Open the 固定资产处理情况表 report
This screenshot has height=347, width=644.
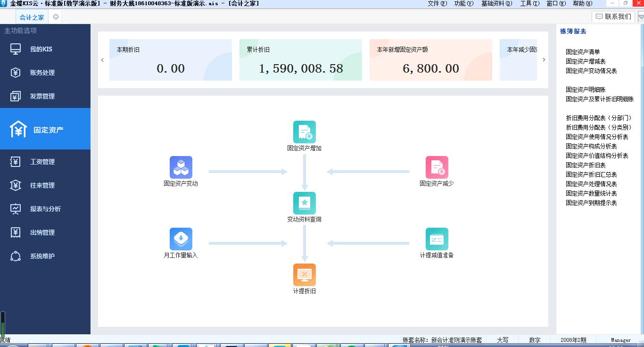591,184
